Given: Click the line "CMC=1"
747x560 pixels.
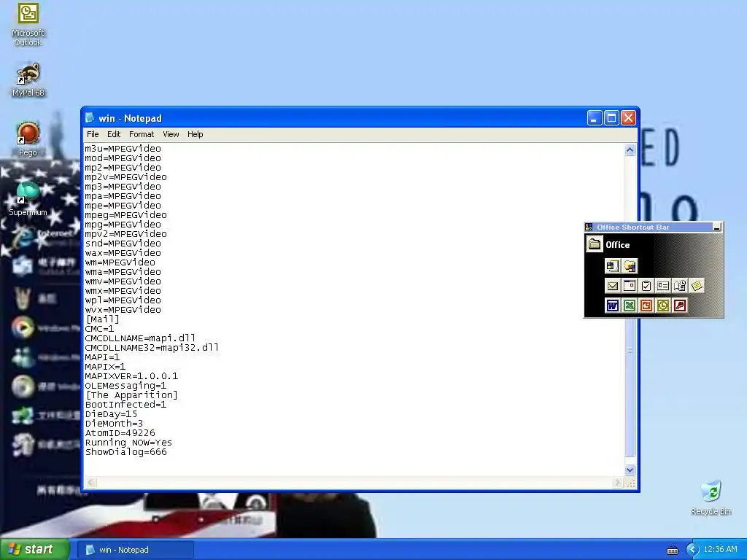Looking at the screenshot, I should pos(99,329).
